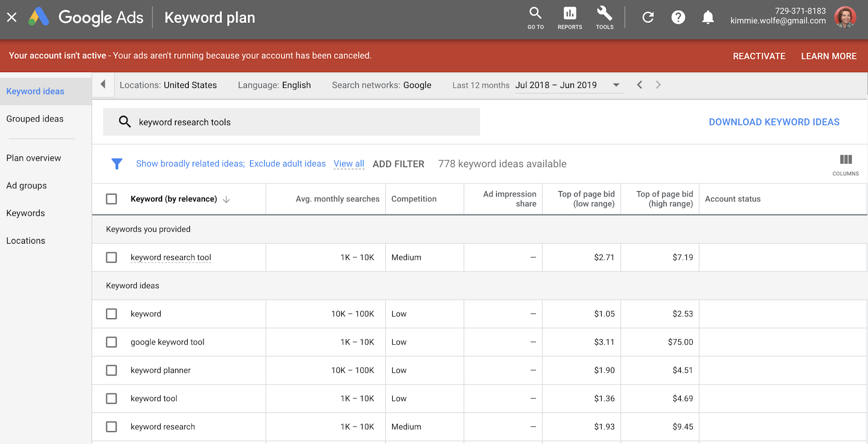Click the refresh icon in header
The height and width of the screenshot is (444, 868).
tap(648, 17)
